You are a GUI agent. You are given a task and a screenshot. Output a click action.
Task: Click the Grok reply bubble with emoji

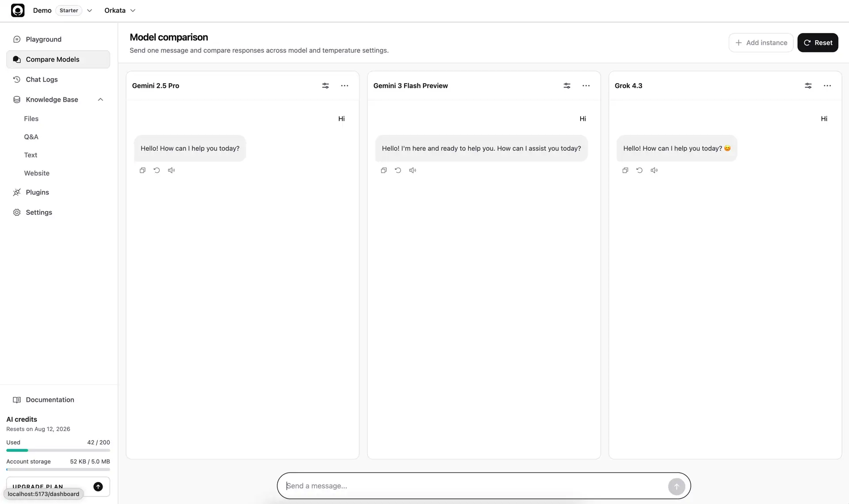[677, 149]
